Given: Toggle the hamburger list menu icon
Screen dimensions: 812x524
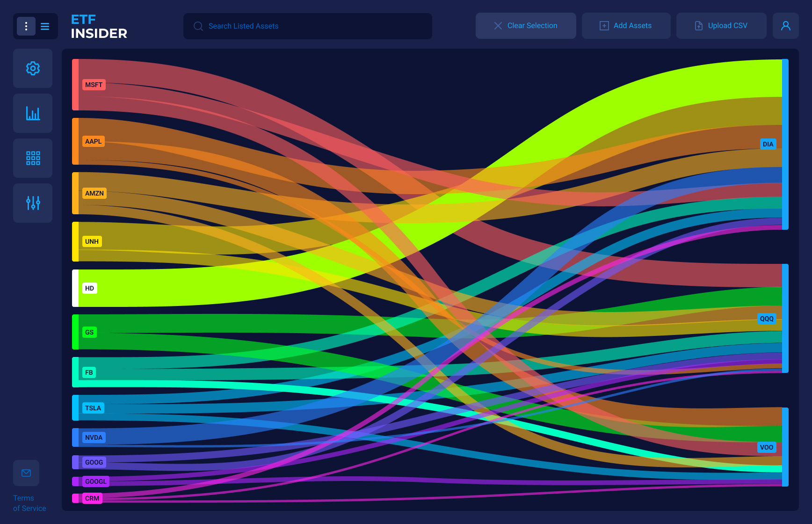Looking at the screenshot, I should point(45,26).
